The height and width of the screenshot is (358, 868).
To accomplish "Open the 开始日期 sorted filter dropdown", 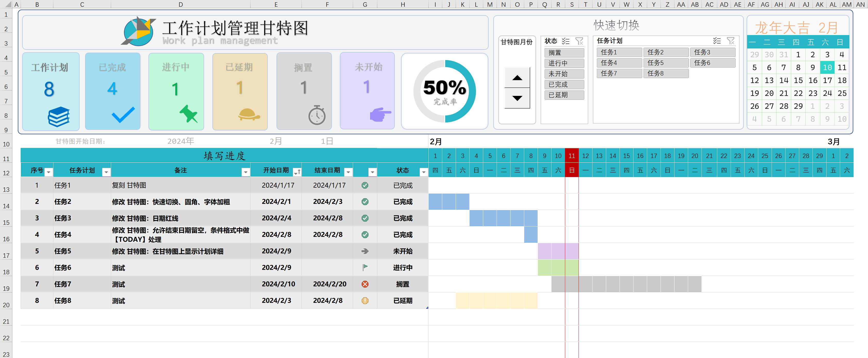I will (x=297, y=172).
